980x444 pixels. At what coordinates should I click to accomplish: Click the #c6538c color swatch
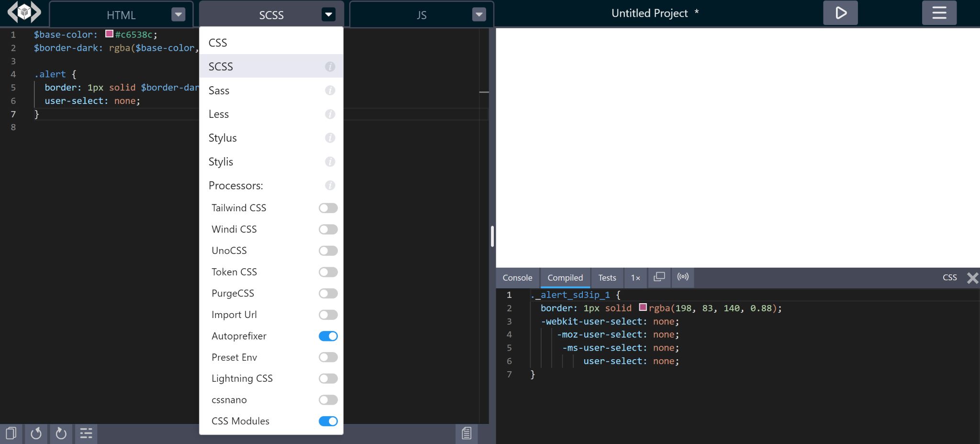(109, 34)
